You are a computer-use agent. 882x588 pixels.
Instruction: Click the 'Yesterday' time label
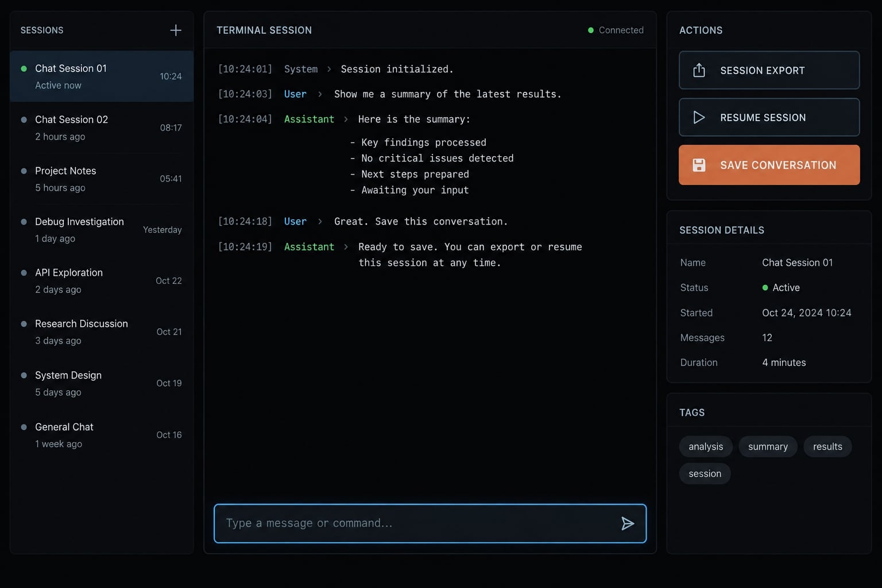point(163,230)
